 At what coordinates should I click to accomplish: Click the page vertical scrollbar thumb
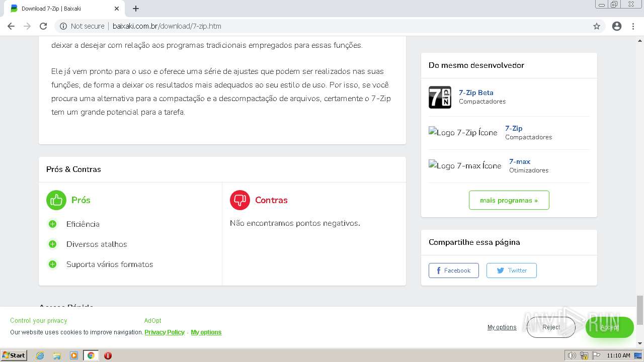[640, 310]
